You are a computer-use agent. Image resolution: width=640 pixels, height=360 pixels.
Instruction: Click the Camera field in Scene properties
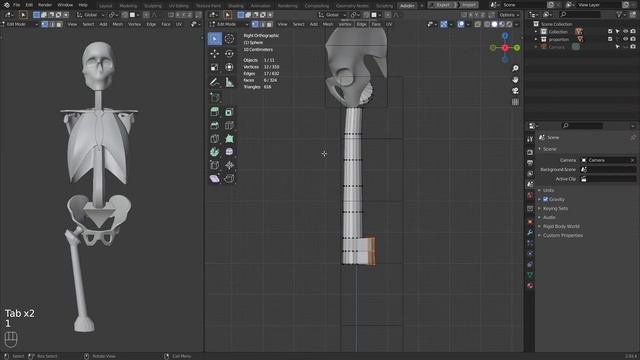[608, 160]
